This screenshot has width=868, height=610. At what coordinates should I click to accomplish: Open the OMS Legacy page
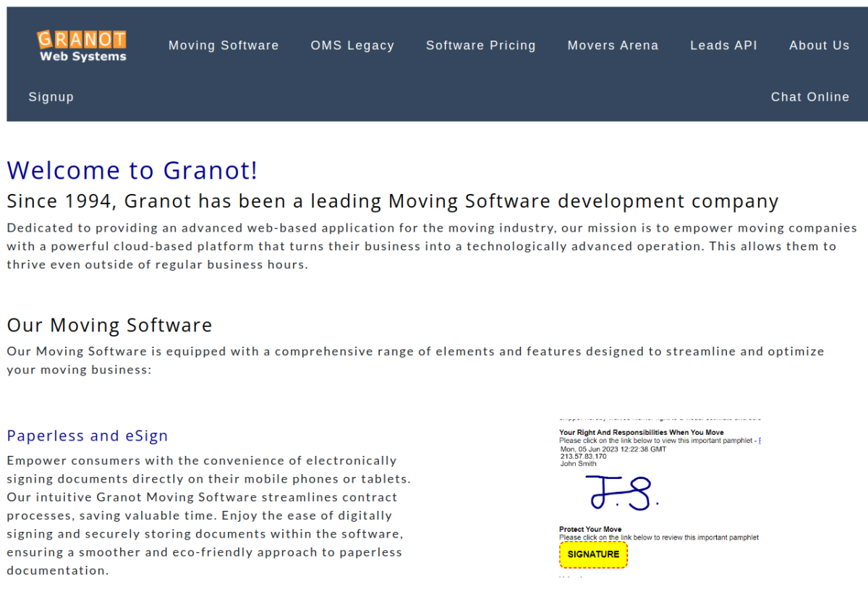(352, 46)
